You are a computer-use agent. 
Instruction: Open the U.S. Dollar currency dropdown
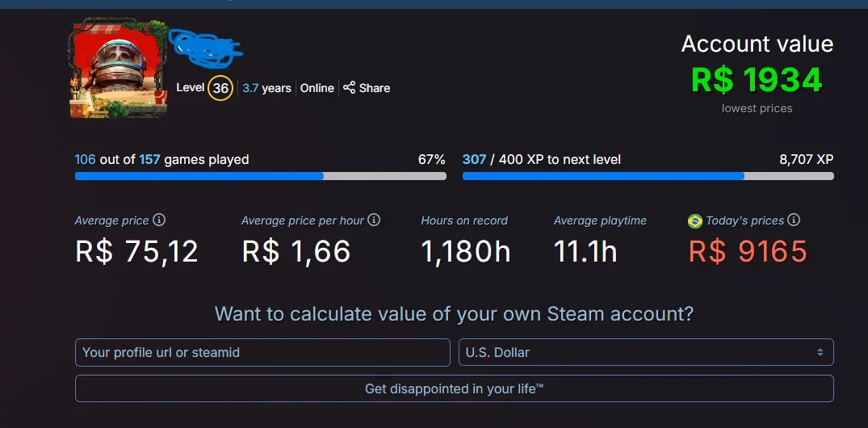tap(646, 352)
